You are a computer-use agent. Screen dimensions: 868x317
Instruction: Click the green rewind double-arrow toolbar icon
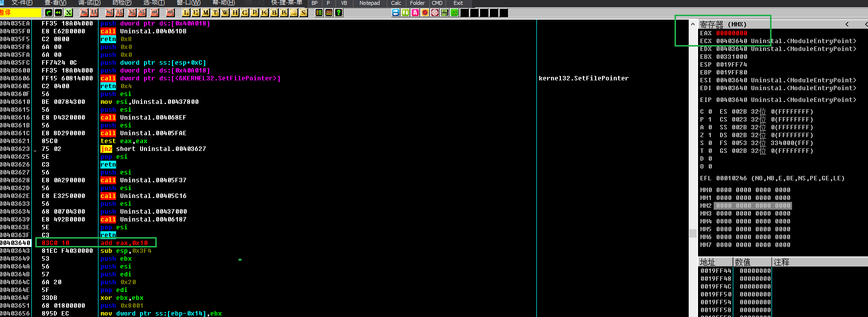[x=59, y=13]
